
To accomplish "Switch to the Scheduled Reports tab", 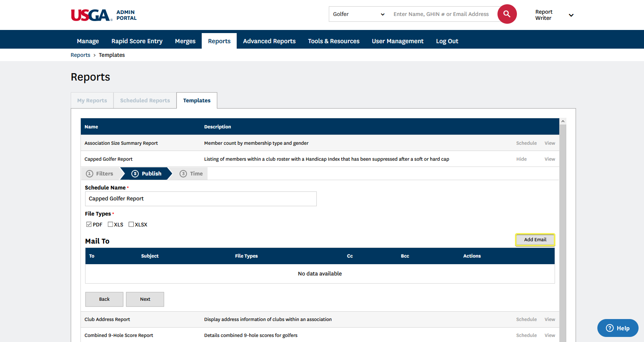I will 145,100.
